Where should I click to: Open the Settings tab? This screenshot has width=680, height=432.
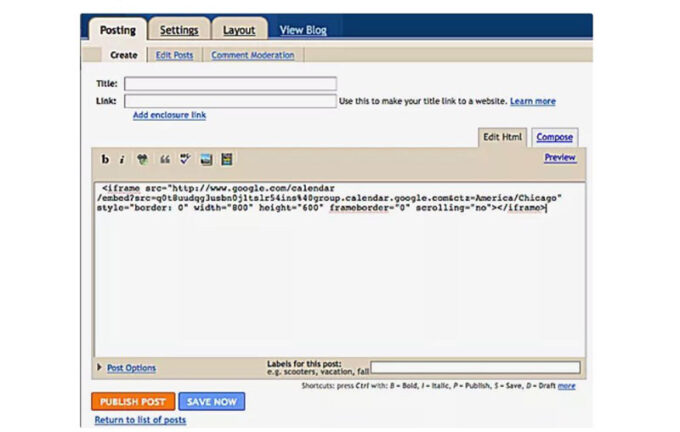click(x=179, y=30)
